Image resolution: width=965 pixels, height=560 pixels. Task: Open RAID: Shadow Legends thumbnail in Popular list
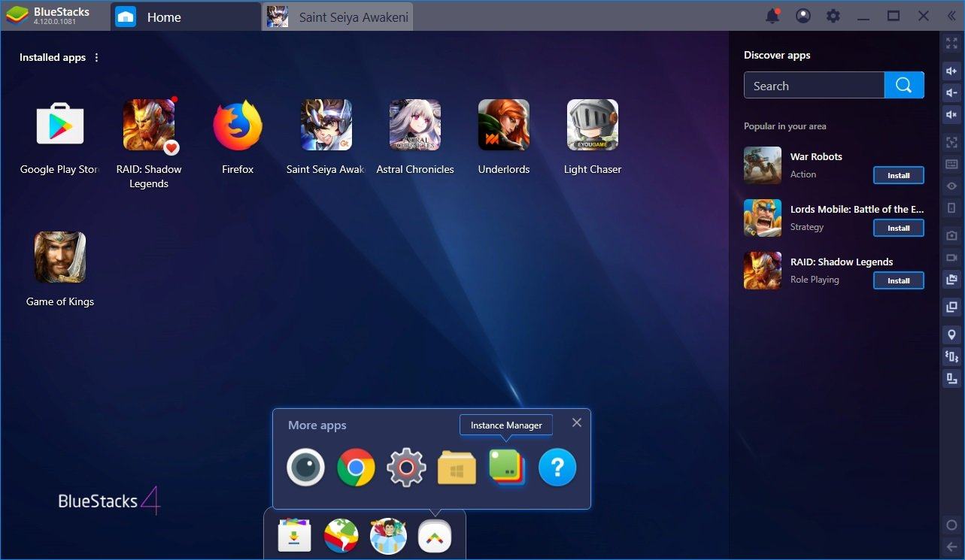763,271
